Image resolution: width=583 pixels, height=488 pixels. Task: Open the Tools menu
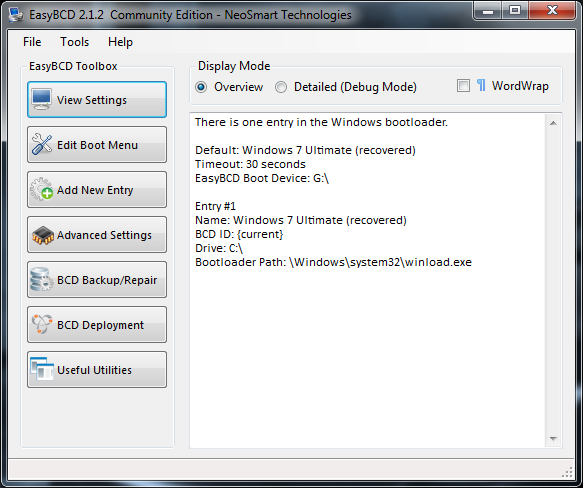click(x=75, y=42)
